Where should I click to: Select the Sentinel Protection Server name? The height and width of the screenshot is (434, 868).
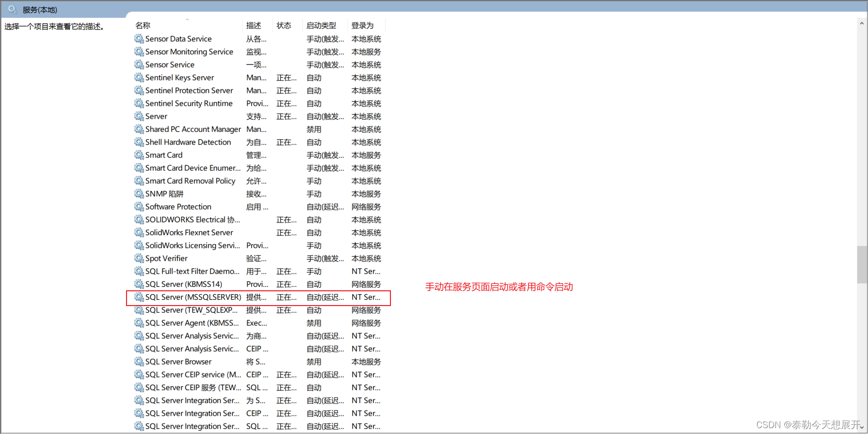(x=189, y=90)
